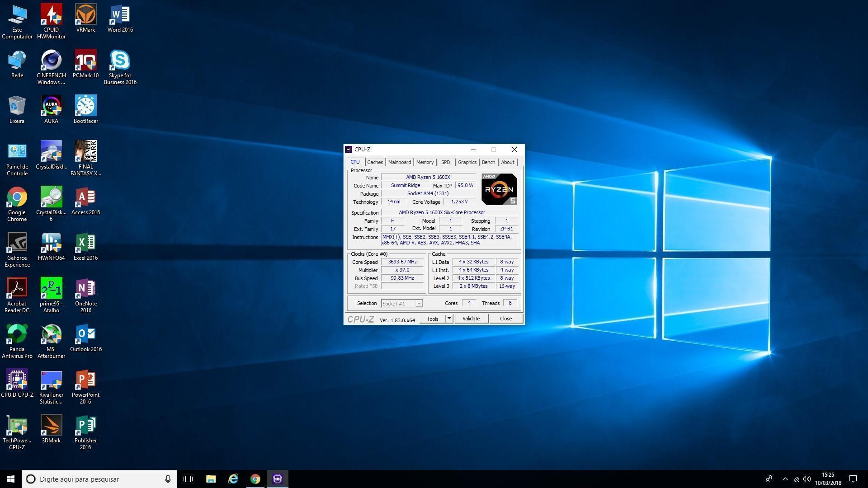Open the volume control in tray
The image size is (868, 488).
point(807,479)
